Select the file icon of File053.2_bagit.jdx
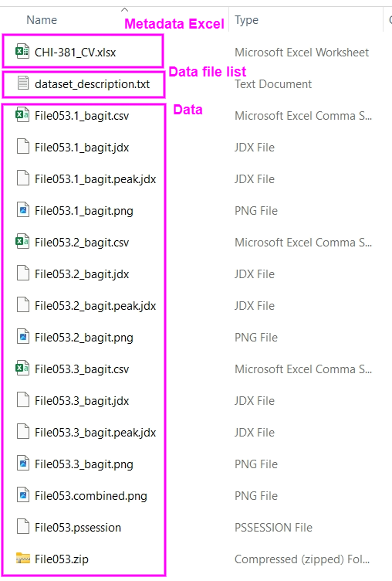 (x=23, y=273)
